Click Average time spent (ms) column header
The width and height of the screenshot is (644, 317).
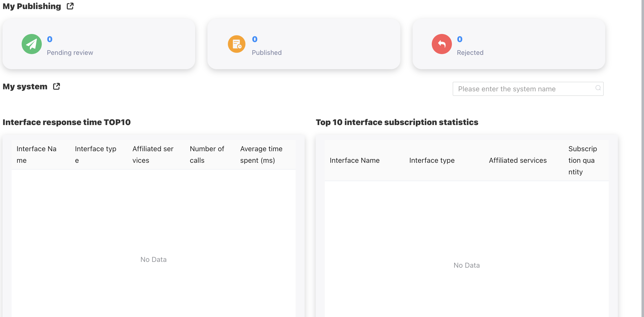pos(261,154)
